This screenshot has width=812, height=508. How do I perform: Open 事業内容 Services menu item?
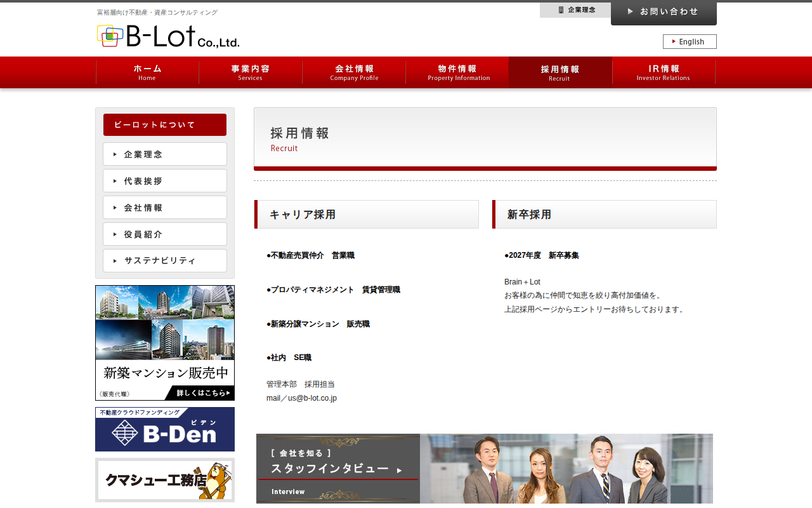[x=251, y=72]
